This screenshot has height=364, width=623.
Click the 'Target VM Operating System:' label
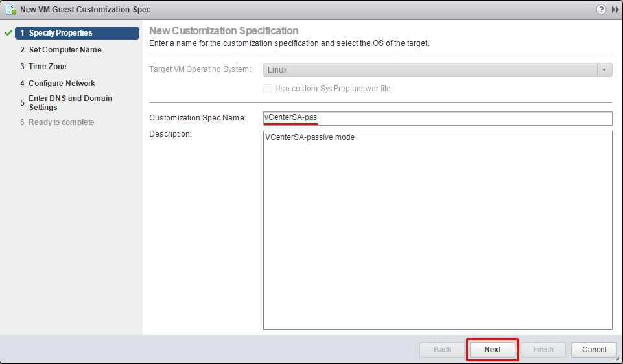pos(200,69)
